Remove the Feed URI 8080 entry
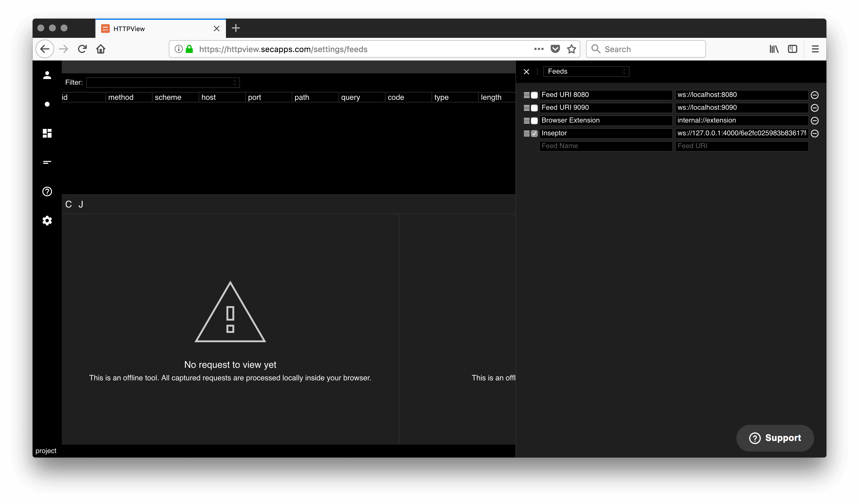 (814, 95)
